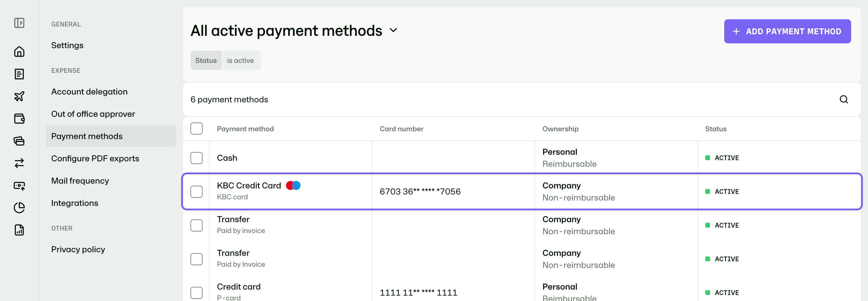The width and height of the screenshot is (868, 301).
Task: Click the Add Payment Method button
Action: pyautogui.click(x=787, y=31)
